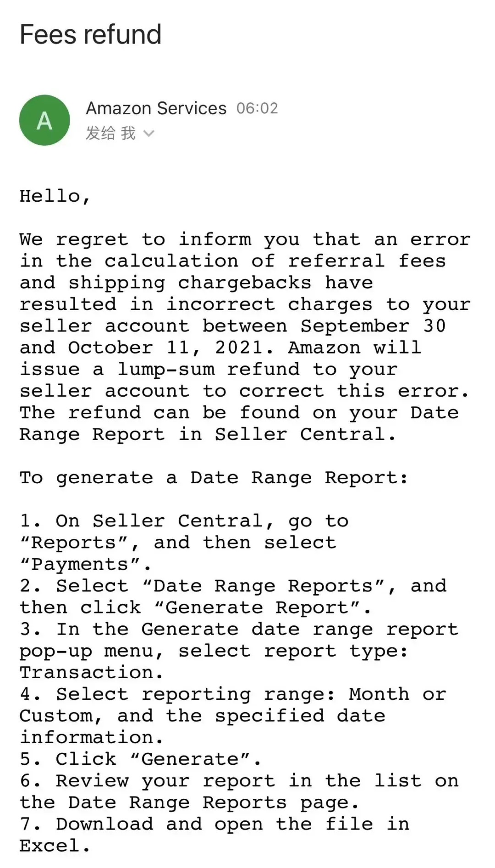Tap step 7 'Download and open the file'

click(214, 835)
